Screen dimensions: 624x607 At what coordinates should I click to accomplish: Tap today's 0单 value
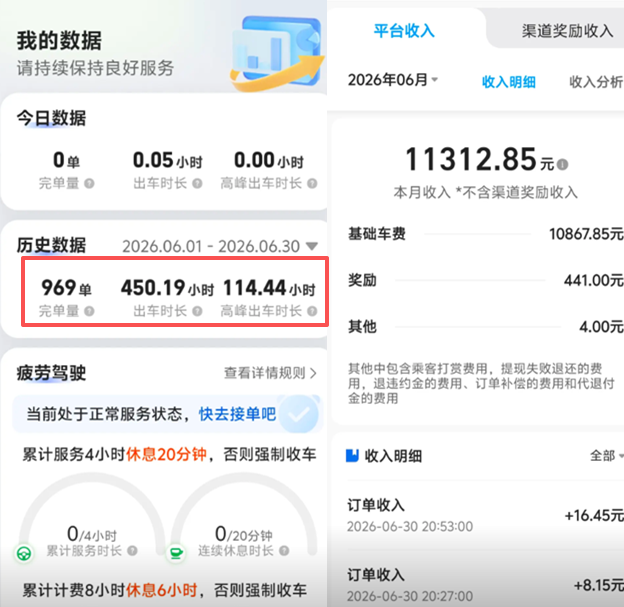[66, 160]
